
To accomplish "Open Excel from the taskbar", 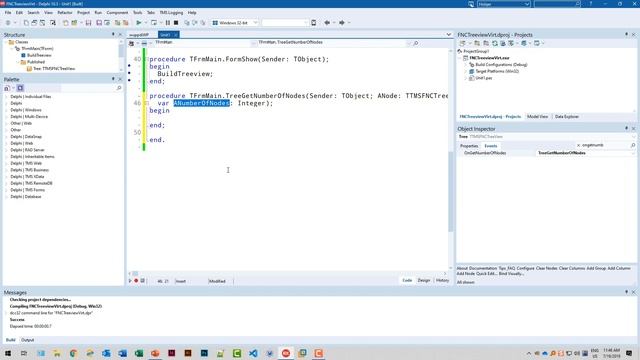I will 139,353.
